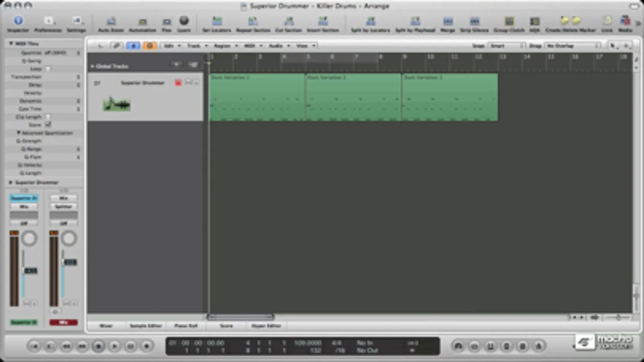Click the back arrow in Arrange local menu
Screen dimensions: 644x362
(x=101, y=46)
